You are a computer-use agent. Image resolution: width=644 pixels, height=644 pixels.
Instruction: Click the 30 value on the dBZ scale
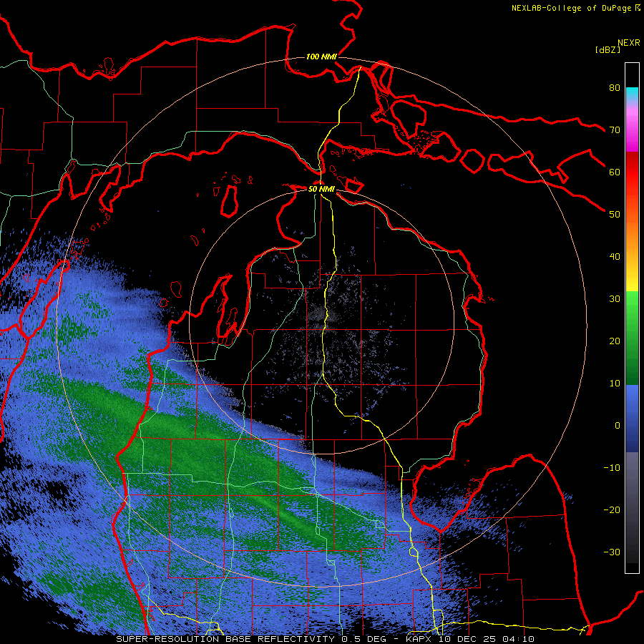(615, 298)
